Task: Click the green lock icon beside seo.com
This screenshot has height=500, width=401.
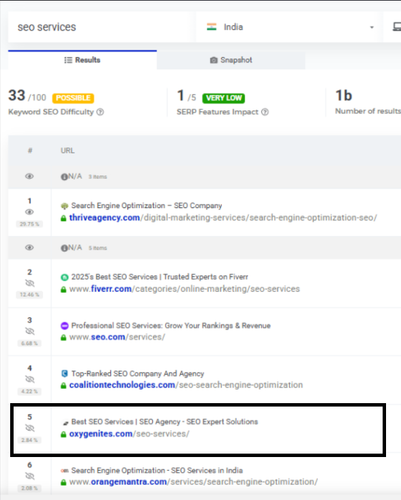Action: click(x=63, y=338)
